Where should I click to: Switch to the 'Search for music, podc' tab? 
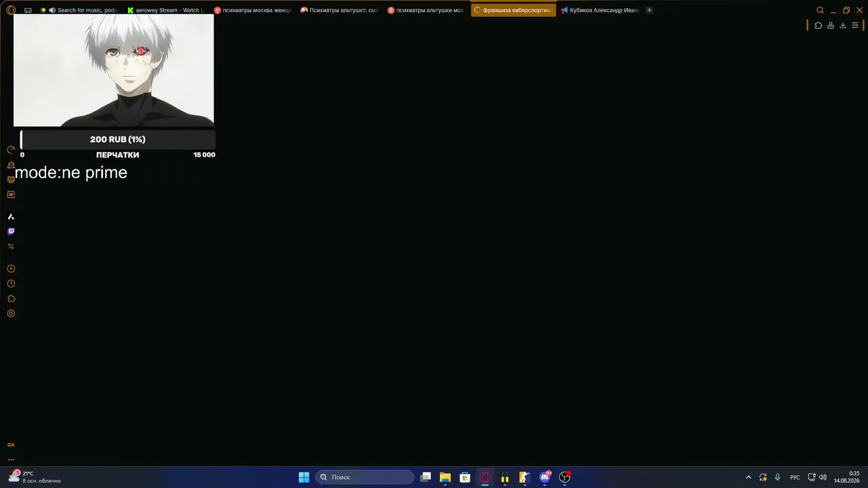[79, 10]
